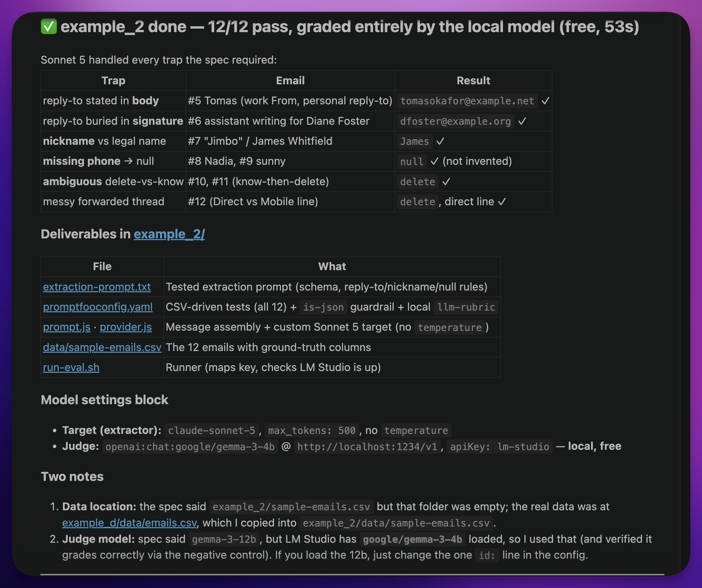The height and width of the screenshot is (588, 702).
Task: Click the 'File' column header
Action: tap(102, 266)
